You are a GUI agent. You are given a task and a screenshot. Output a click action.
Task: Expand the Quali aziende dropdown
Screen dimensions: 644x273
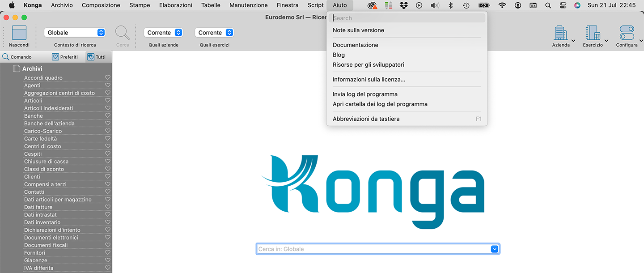point(163,33)
